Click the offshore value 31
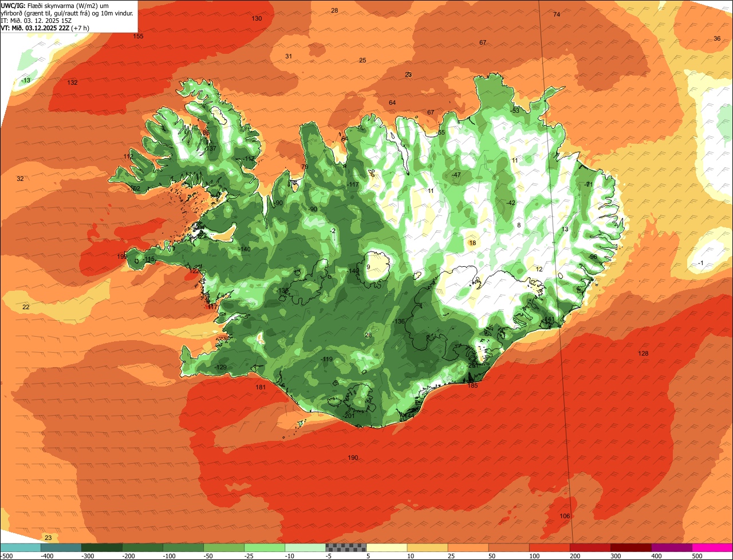The image size is (733, 560). pyautogui.click(x=289, y=56)
